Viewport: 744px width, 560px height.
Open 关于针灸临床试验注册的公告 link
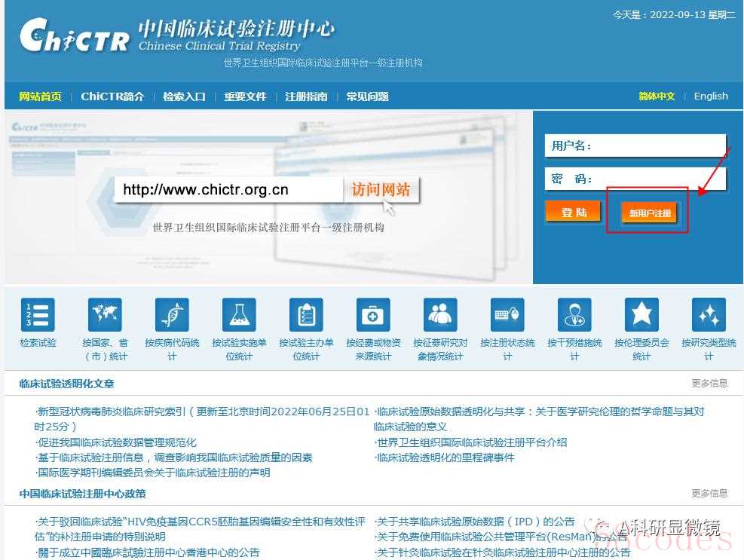click(x=503, y=552)
